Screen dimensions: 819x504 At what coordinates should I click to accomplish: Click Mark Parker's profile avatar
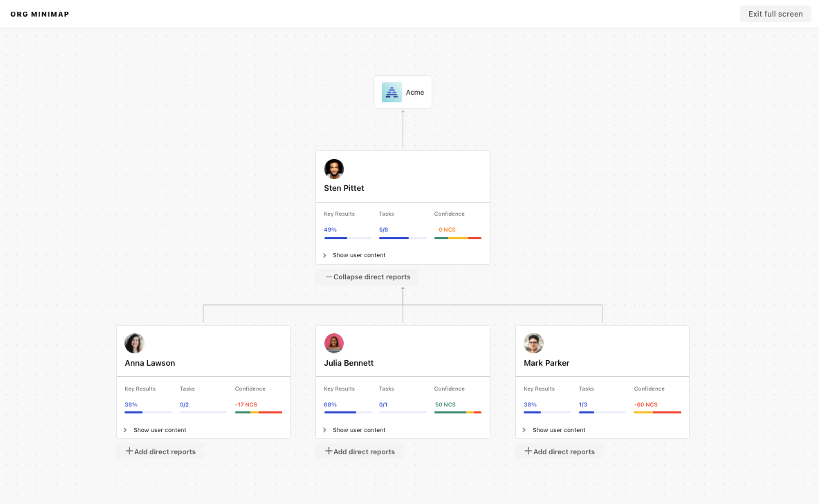[533, 343]
